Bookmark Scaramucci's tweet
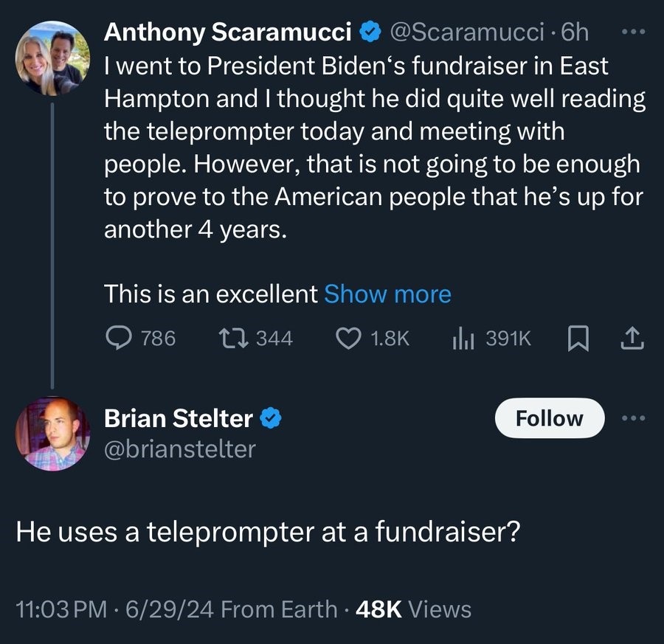 (580, 338)
